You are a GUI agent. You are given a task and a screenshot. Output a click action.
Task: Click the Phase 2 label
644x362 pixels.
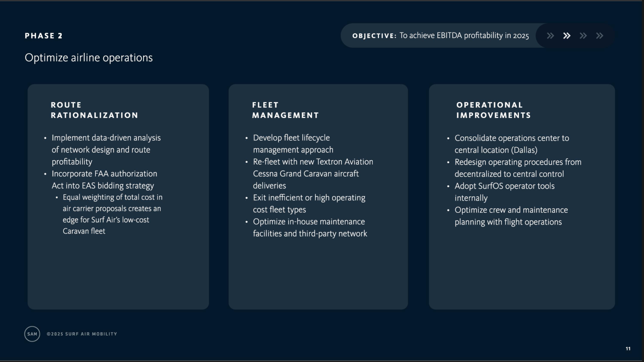click(44, 36)
